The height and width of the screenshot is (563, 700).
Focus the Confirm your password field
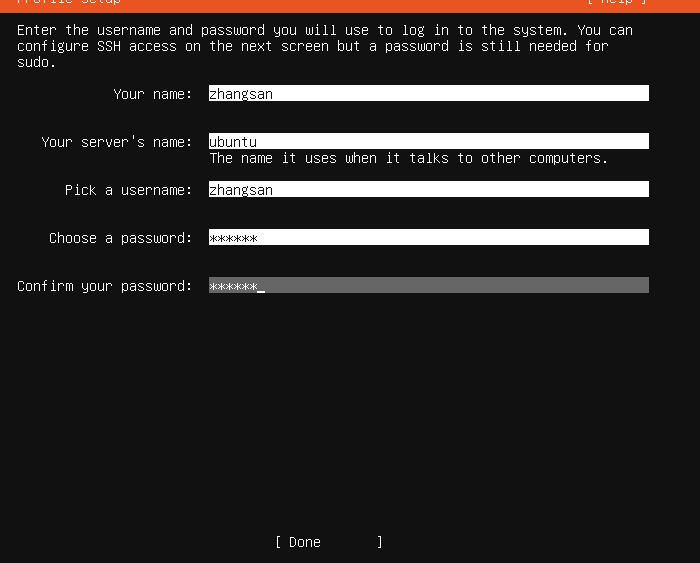pyautogui.click(x=429, y=285)
